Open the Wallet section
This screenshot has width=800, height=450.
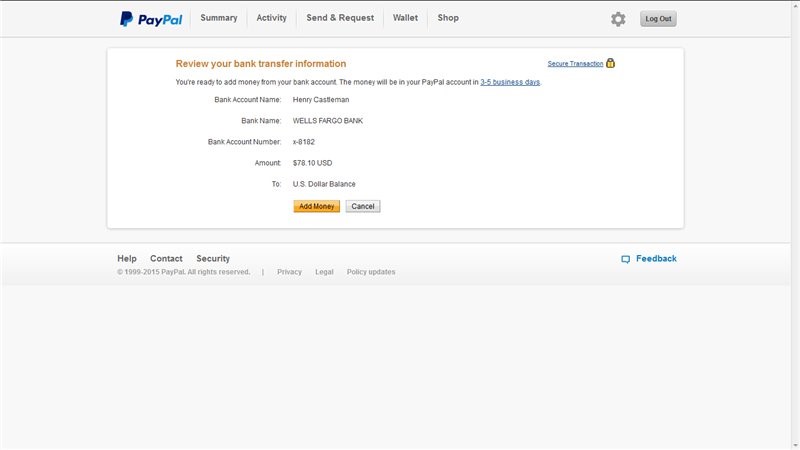coord(405,18)
